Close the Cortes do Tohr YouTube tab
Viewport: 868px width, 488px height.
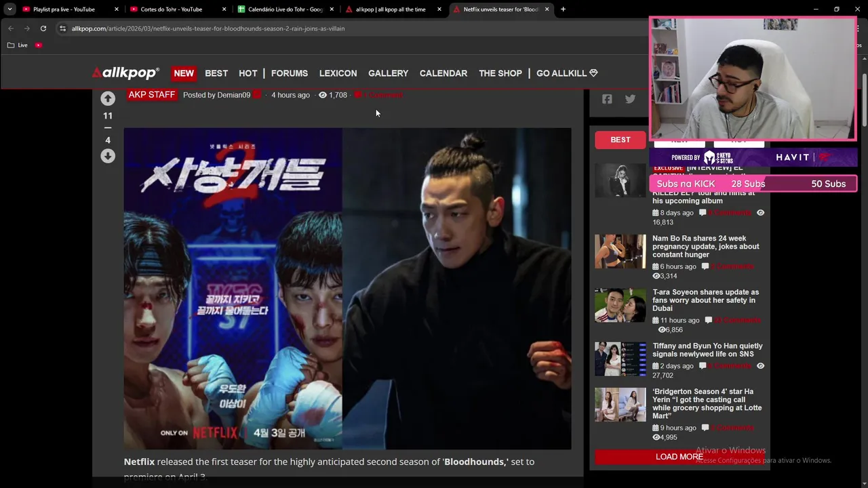[224, 9]
